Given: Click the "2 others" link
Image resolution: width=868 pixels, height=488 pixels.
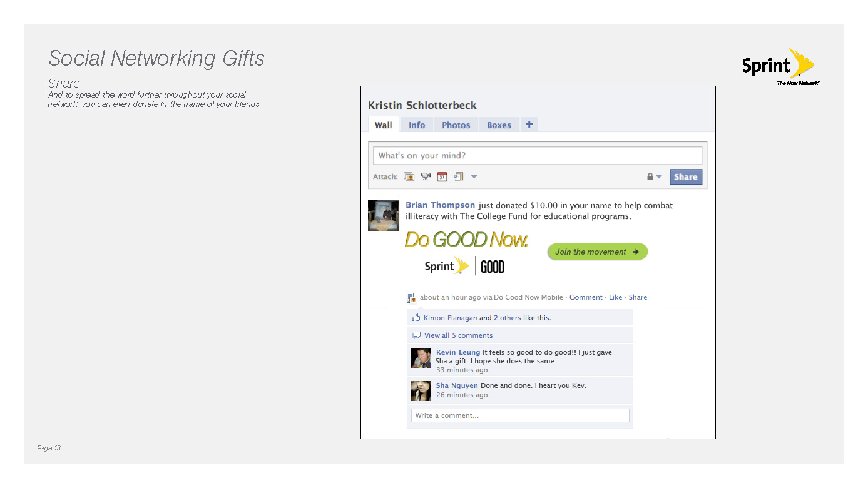Looking at the screenshot, I should tap(507, 318).
